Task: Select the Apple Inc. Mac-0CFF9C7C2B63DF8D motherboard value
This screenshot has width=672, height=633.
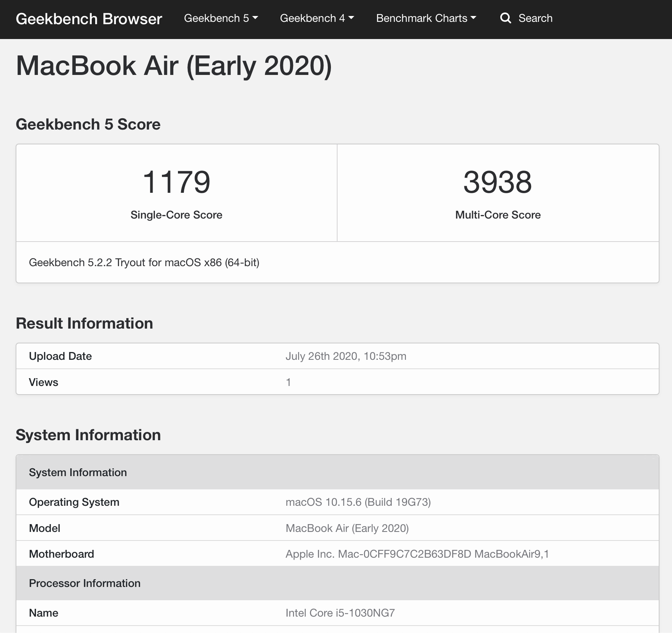Action: [417, 554]
